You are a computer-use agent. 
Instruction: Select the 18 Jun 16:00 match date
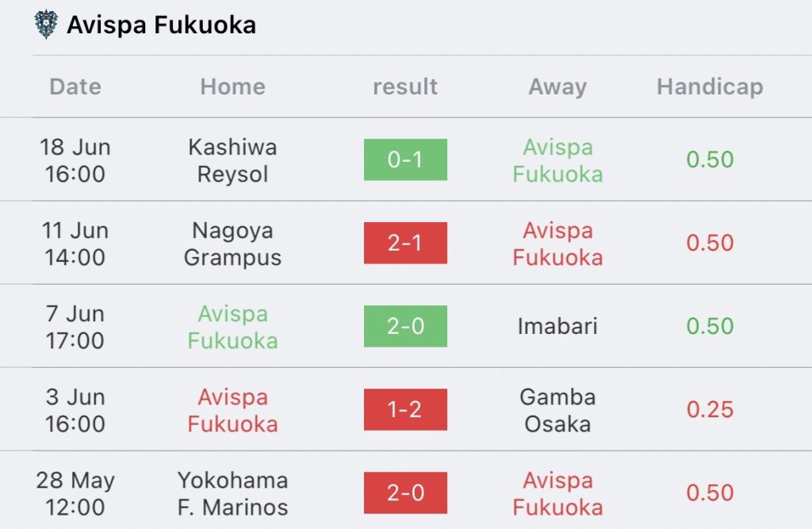(x=75, y=160)
